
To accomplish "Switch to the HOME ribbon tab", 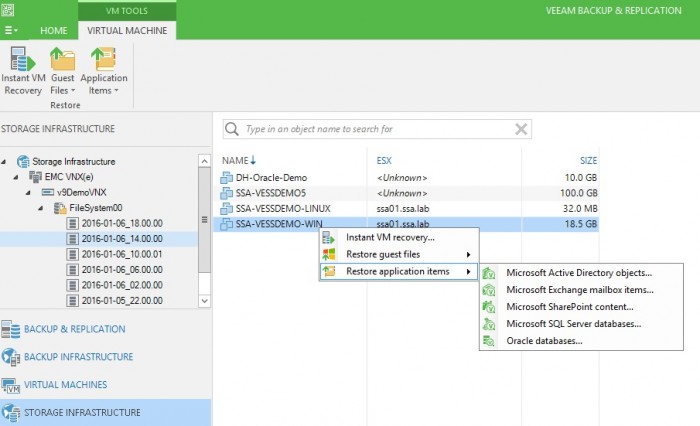I will [54, 30].
